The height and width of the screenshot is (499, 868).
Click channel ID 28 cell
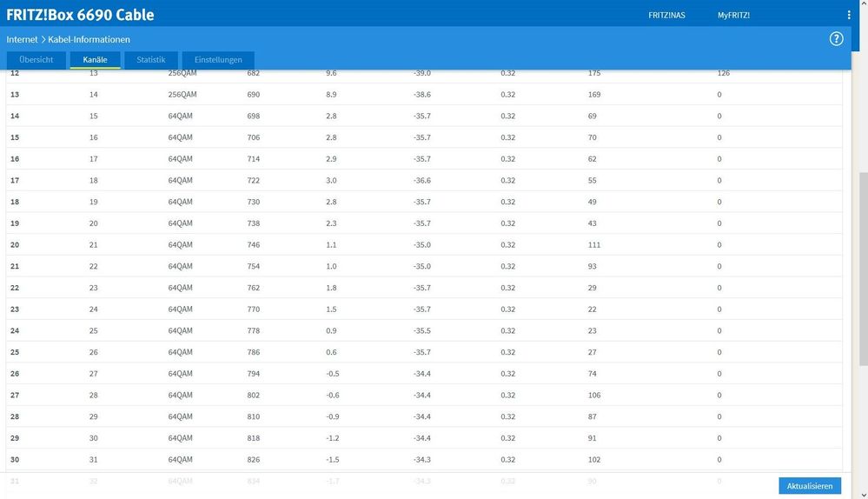coord(94,395)
